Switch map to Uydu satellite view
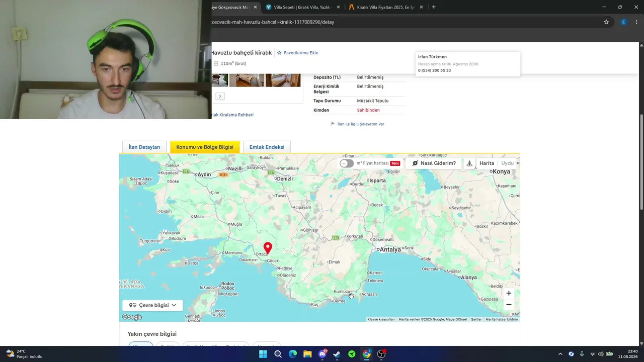Image resolution: width=644 pixels, height=362 pixels. pos(508,163)
